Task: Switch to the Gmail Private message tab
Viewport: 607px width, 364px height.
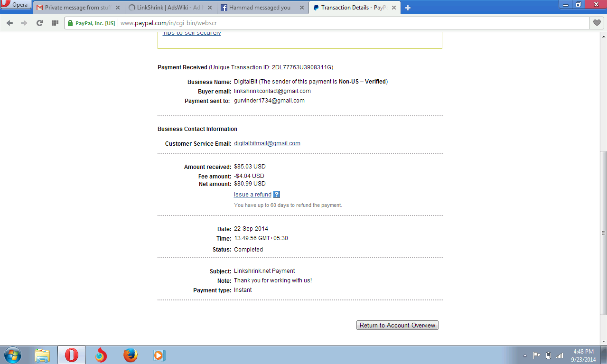Action: pyautogui.click(x=78, y=8)
